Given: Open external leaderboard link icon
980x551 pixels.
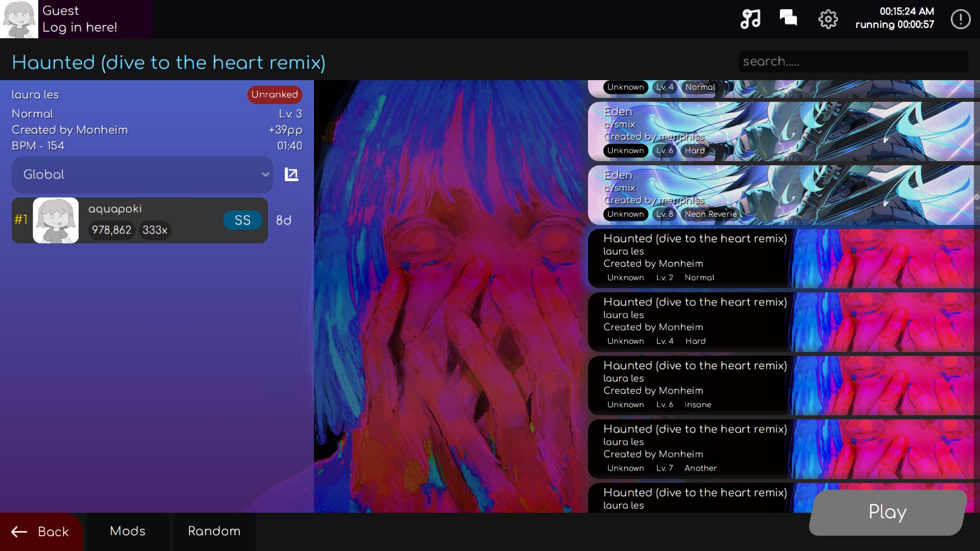Looking at the screenshot, I should point(291,174).
